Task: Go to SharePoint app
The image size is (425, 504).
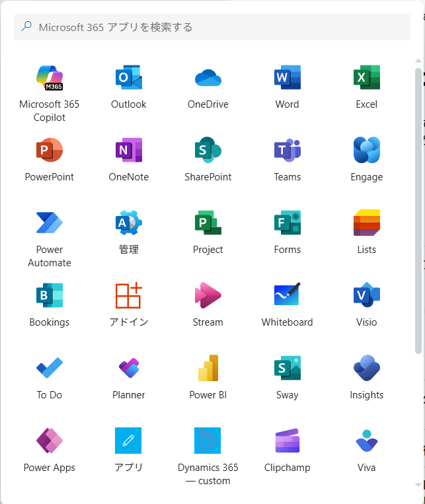Action: pos(208,150)
